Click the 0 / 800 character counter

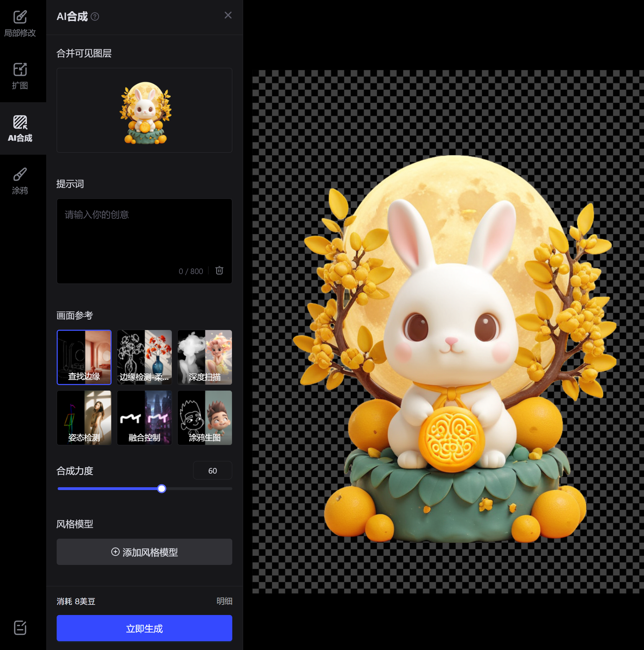point(191,271)
